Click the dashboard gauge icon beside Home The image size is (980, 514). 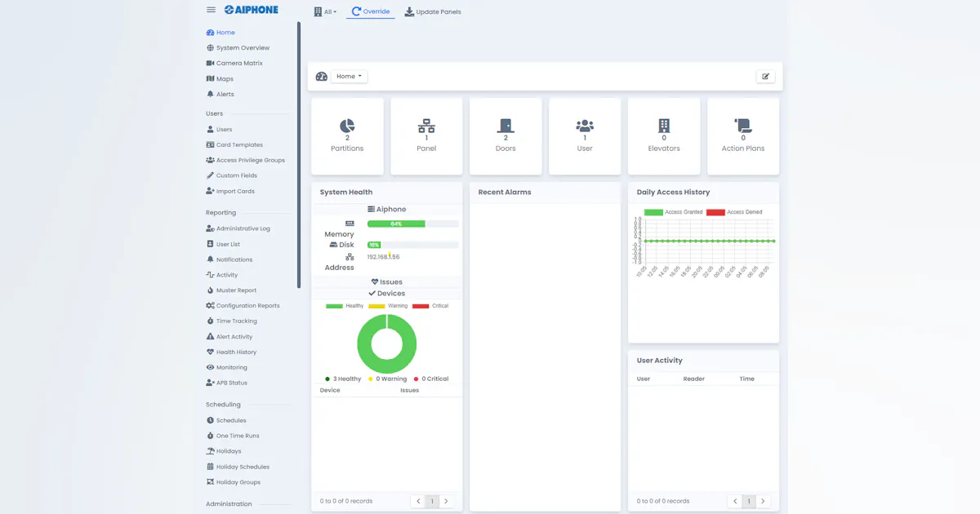pyautogui.click(x=322, y=77)
